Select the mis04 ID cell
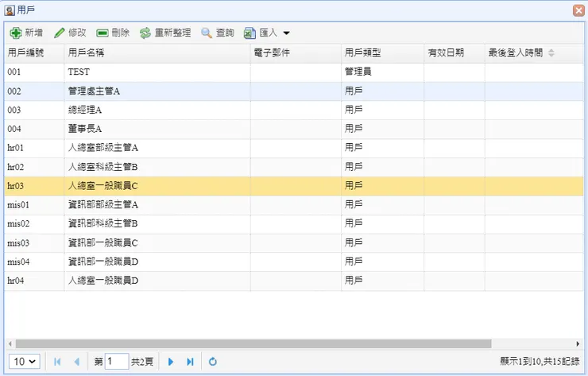 34,262
